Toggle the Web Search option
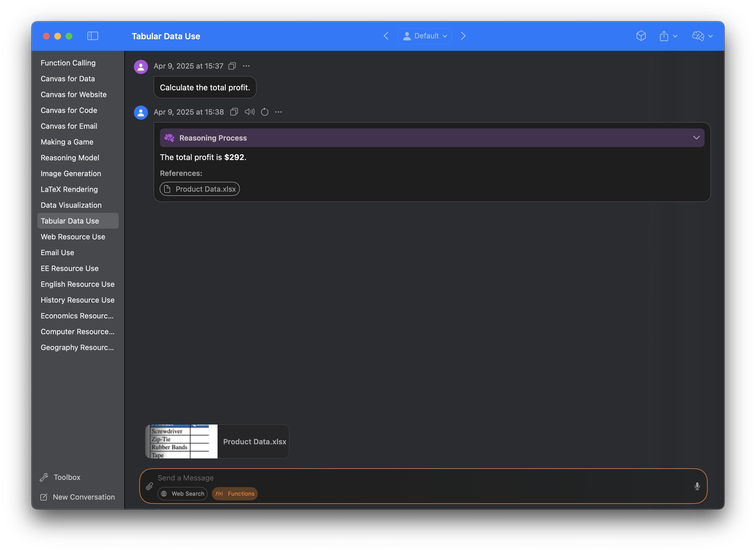Image resolution: width=756 pixels, height=551 pixels. point(183,494)
